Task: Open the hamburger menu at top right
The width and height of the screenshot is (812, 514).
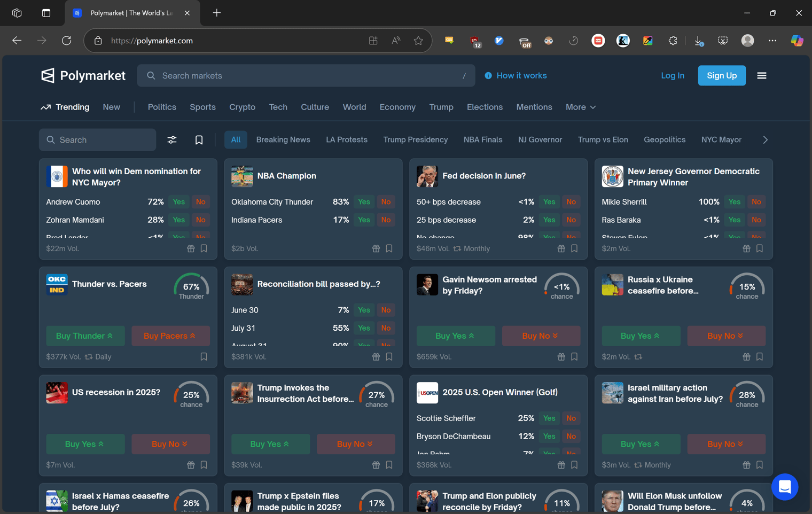Action: [761, 75]
